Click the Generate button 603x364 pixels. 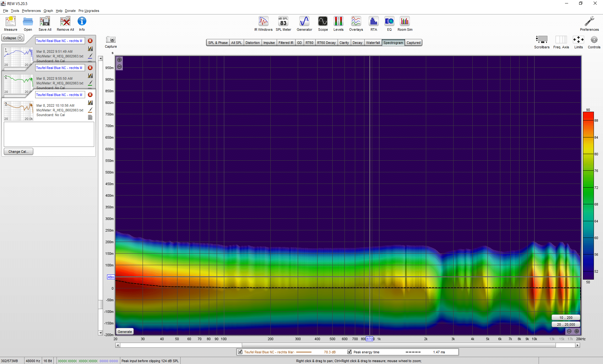(125, 332)
